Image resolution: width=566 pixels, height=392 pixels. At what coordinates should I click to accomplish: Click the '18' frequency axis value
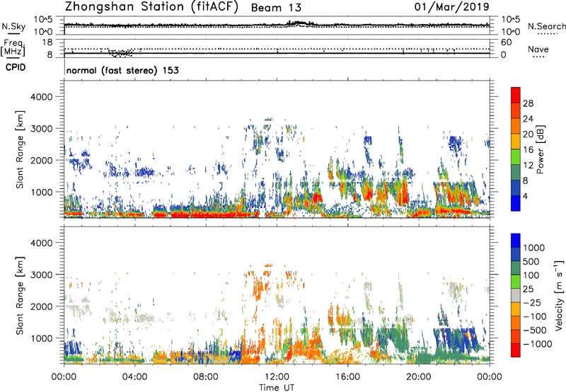pyautogui.click(x=47, y=42)
